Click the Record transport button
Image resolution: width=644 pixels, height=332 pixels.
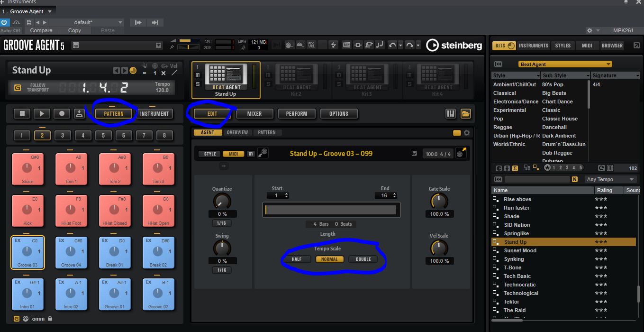point(62,113)
